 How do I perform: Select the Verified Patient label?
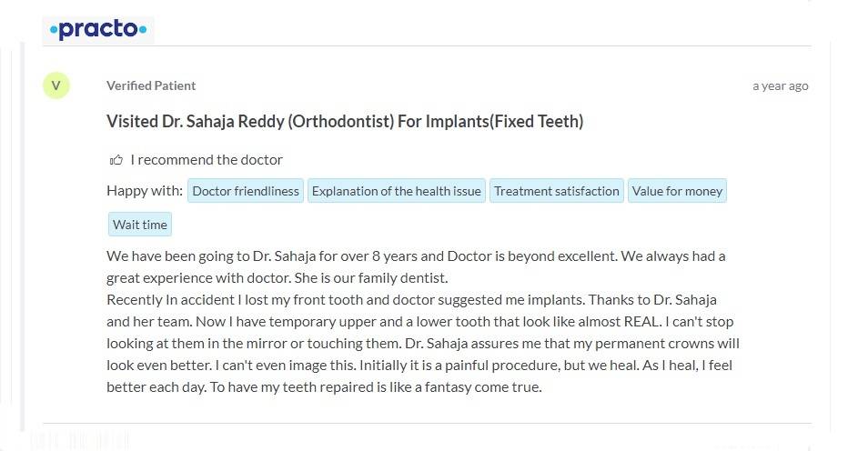[x=151, y=85]
